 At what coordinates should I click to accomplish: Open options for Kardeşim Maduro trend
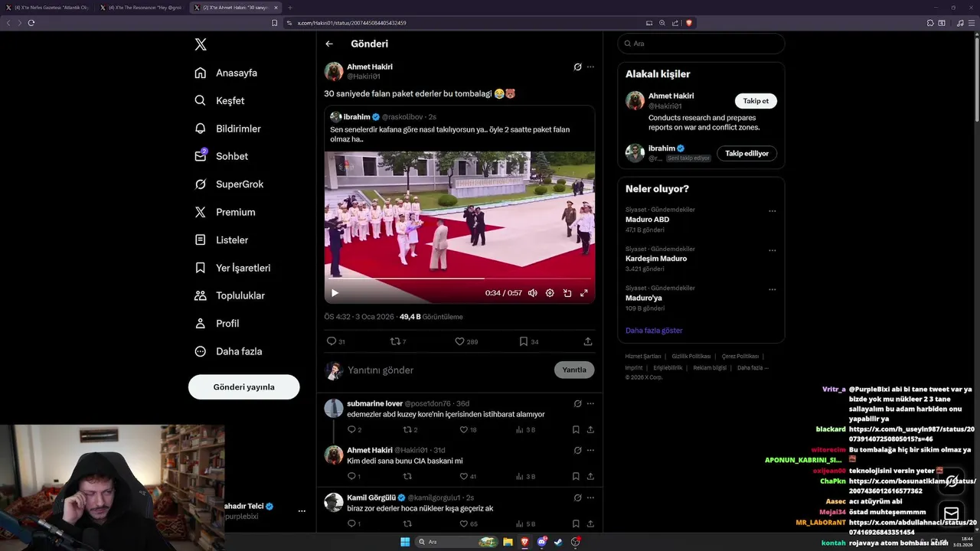[772, 250]
